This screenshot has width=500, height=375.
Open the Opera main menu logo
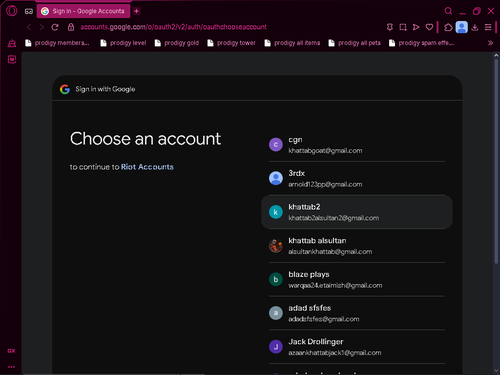coord(12,11)
